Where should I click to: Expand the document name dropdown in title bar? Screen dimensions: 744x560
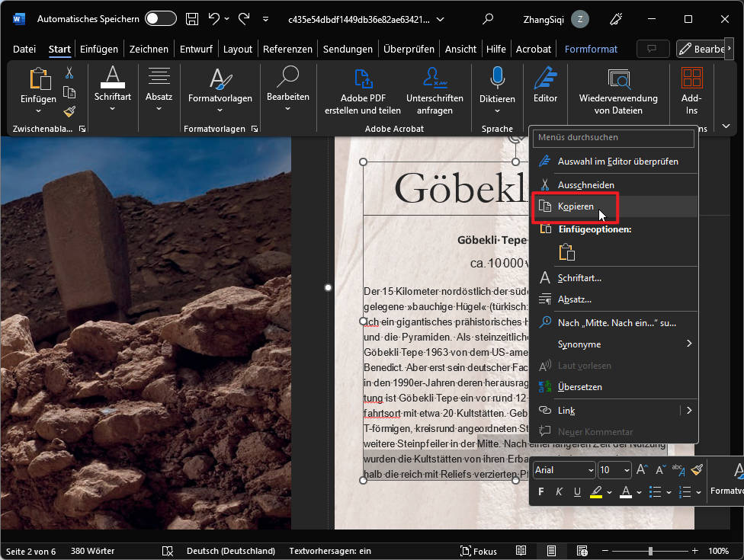tap(441, 20)
